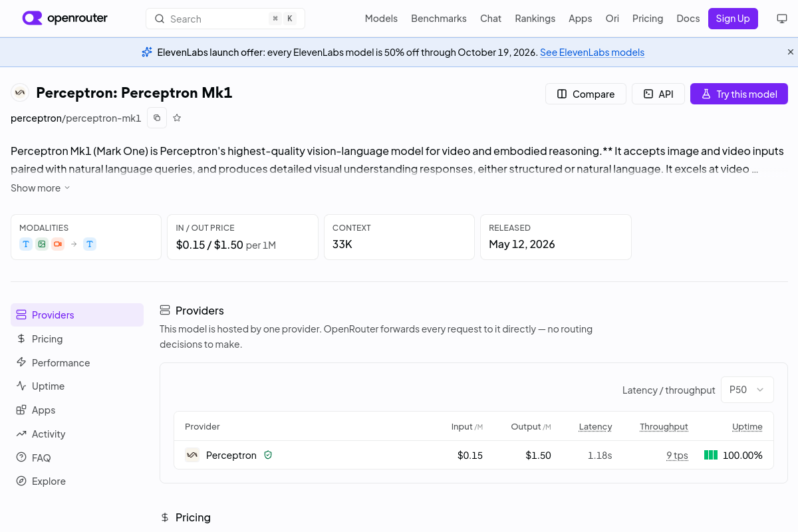798x532 pixels.
Task: Jump to Activity in the sidebar
Action: tap(77, 434)
